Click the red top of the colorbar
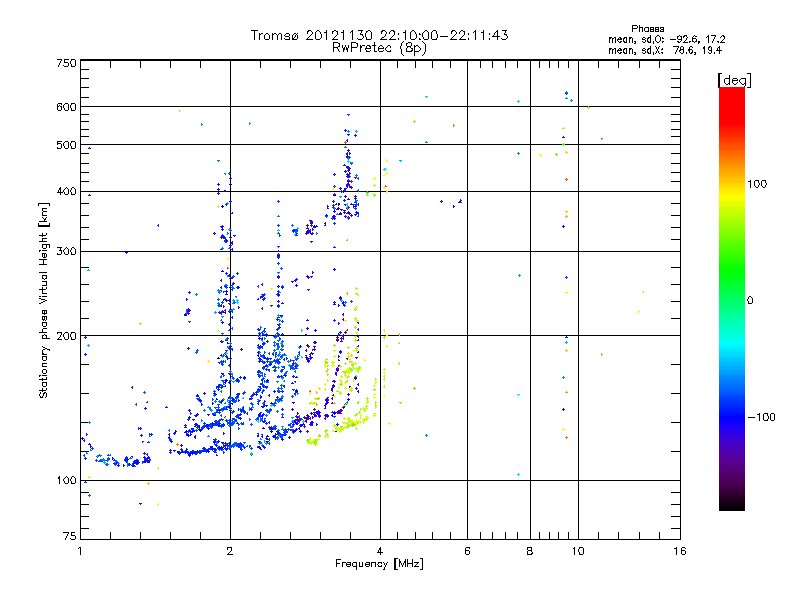Viewport: 800px width, 600px height. pos(731,93)
